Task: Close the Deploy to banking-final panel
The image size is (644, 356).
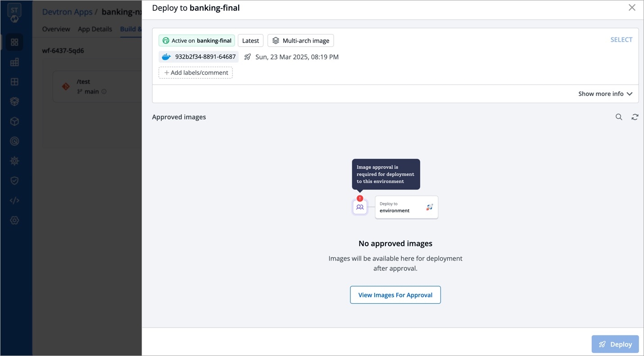Action: 632,8
